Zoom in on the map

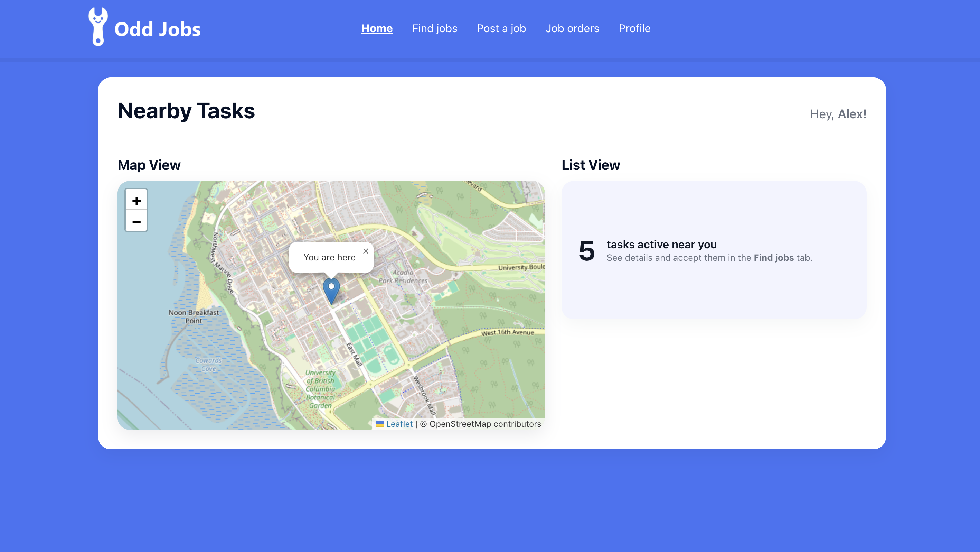pyautogui.click(x=136, y=201)
